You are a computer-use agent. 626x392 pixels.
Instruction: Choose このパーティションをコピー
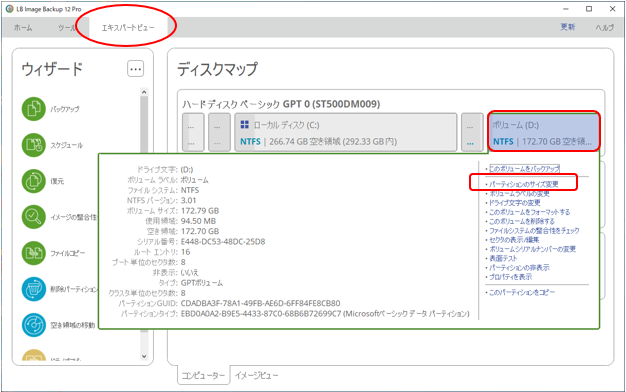tap(522, 293)
